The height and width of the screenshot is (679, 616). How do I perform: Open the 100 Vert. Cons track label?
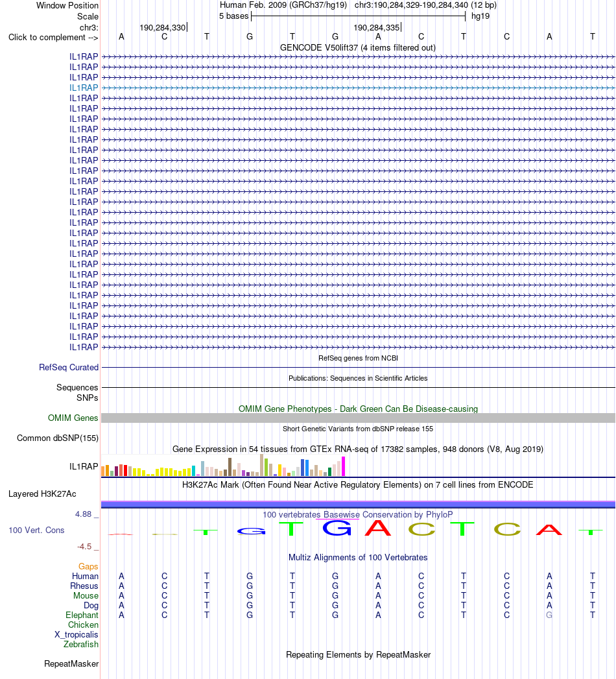tap(36, 530)
